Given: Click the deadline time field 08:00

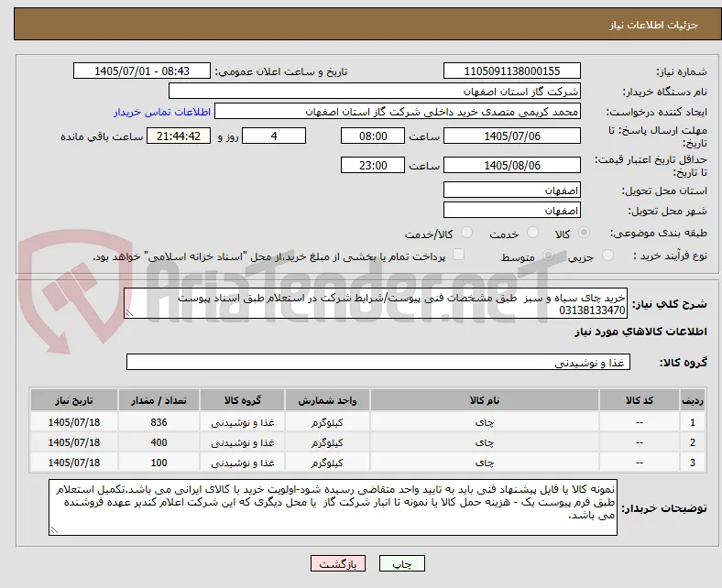Looking at the screenshot, I should [x=373, y=136].
